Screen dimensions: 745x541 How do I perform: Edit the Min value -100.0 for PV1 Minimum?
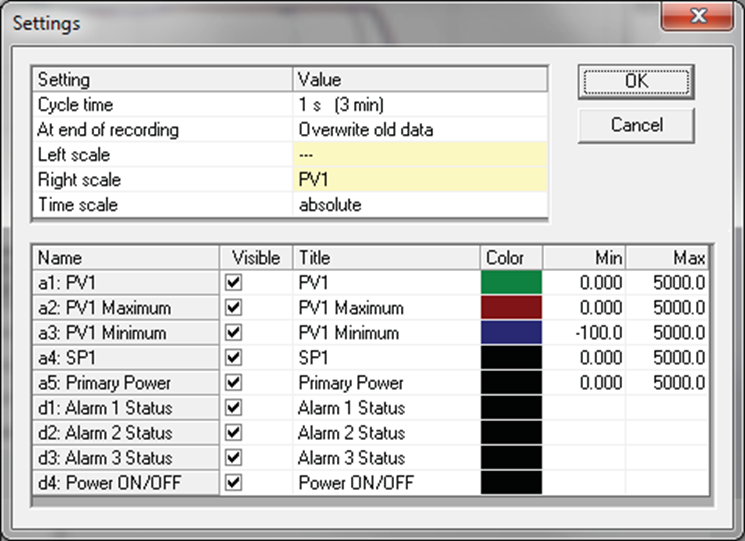click(584, 332)
